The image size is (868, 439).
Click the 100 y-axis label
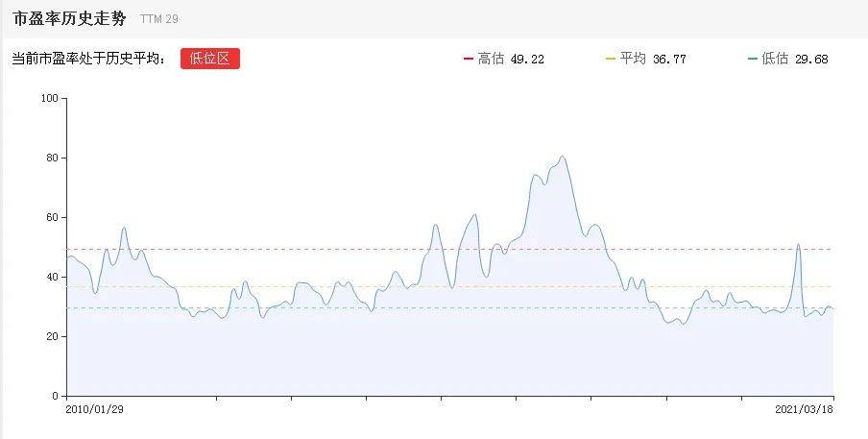(x=49, y=99)
